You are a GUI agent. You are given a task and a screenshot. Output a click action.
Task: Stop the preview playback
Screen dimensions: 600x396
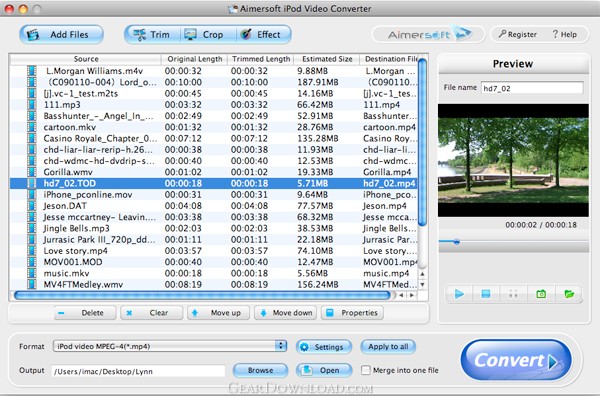pos(486,294)
